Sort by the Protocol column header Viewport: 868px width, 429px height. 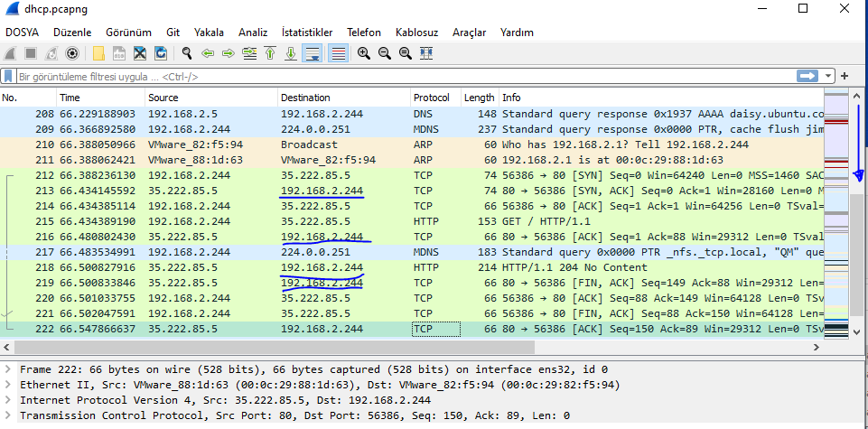435,98
